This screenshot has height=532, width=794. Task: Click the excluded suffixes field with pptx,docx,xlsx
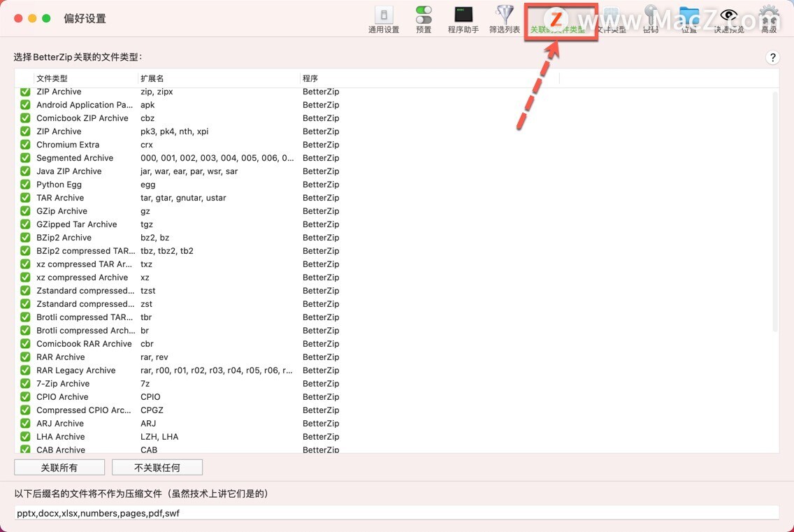coord(396,512)
